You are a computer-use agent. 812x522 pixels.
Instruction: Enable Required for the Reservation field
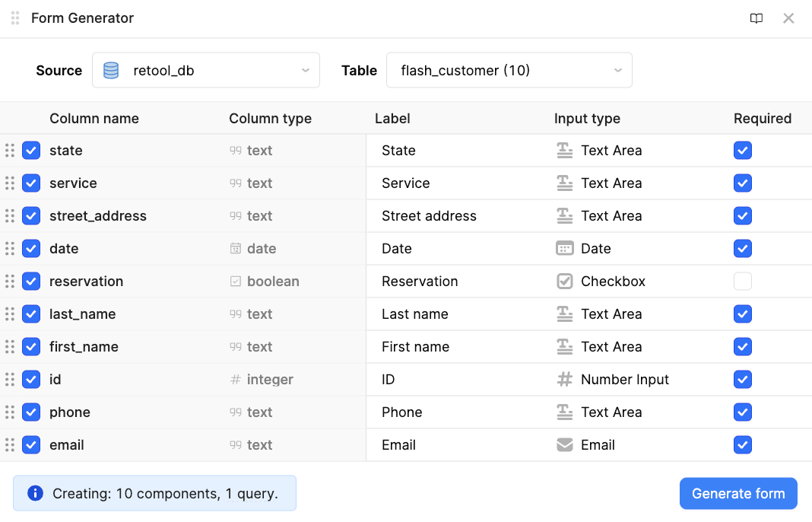pos(742,282)
